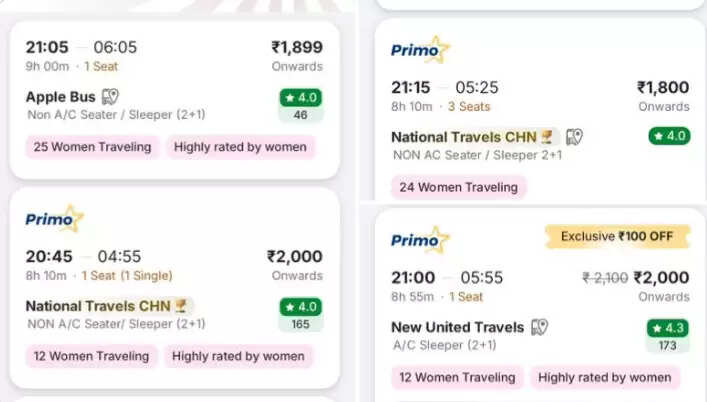This screenshot has height=402, width=707.
Task: Click the Primo logo above the 20:45 bus
Action: 54,219
